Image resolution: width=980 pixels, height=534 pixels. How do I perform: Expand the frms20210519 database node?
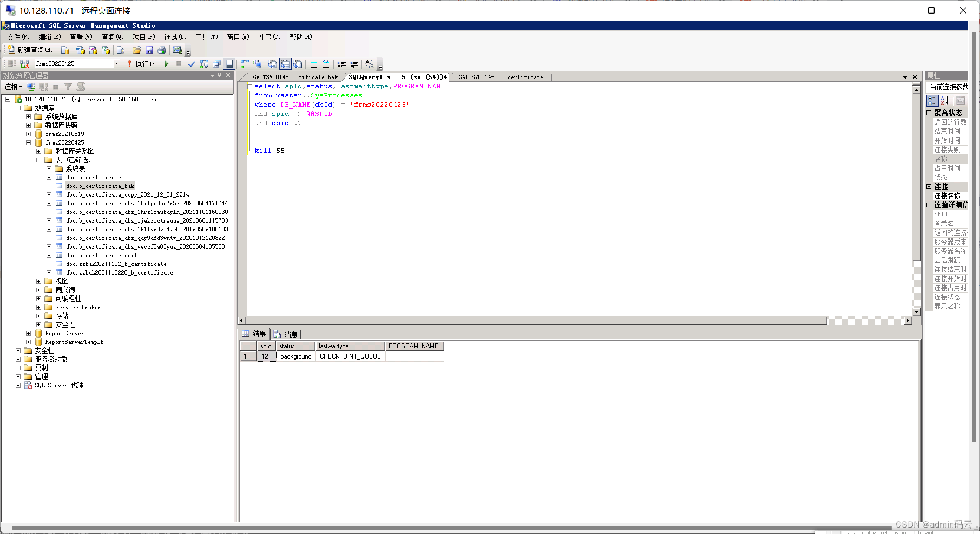click(x=28, y=134)
